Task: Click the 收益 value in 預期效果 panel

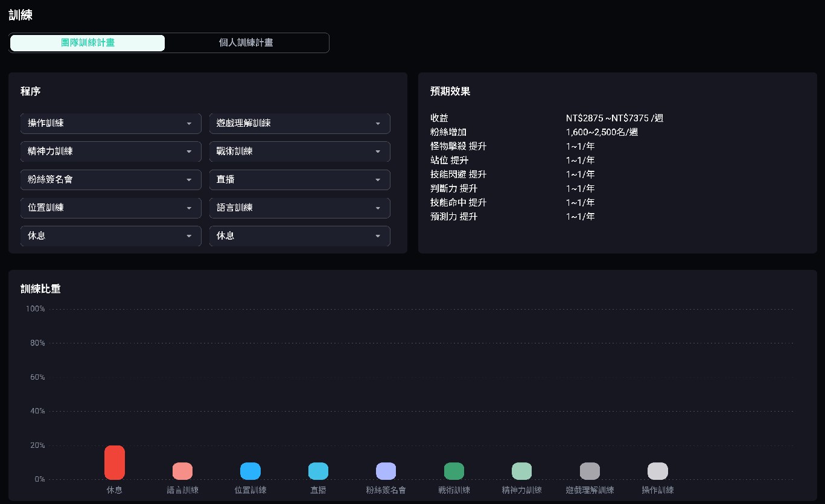Action: [614, 118]
